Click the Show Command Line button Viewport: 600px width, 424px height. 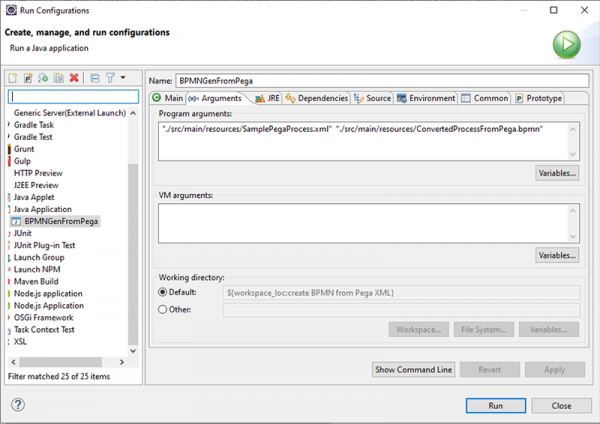click(413, 369)
